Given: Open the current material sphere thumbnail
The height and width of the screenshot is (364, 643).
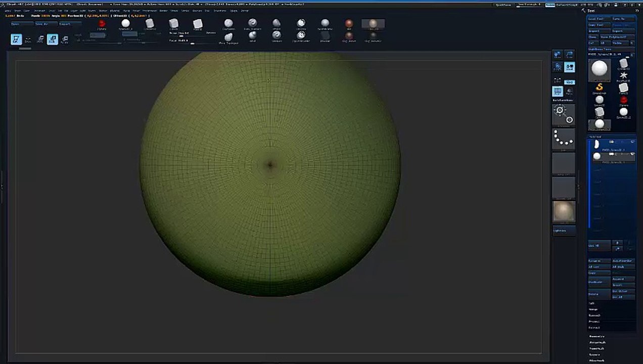Looking at the screenshot, I should point(564,212).
